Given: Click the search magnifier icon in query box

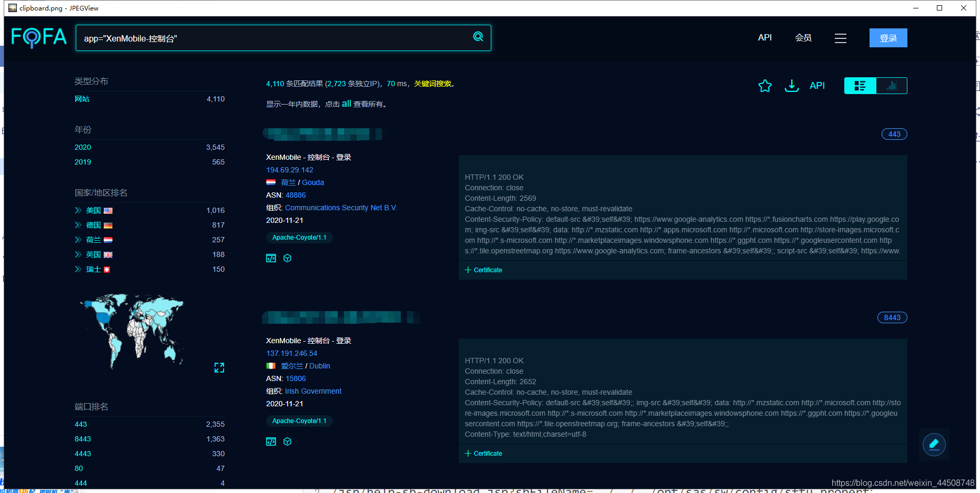Looking at the screenshot, I should pos(478,36).
